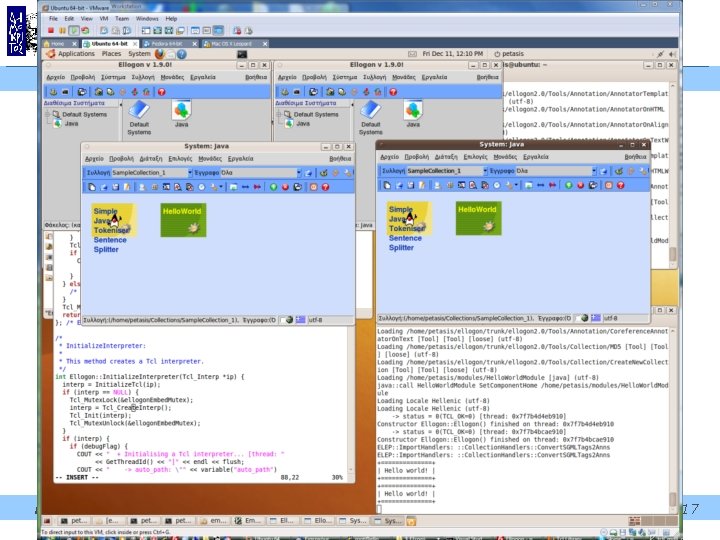Open tool icon dropdown arrow in right System: Java toolbar
The width and height of the screenshot is (720, 540).
(516, 185)
